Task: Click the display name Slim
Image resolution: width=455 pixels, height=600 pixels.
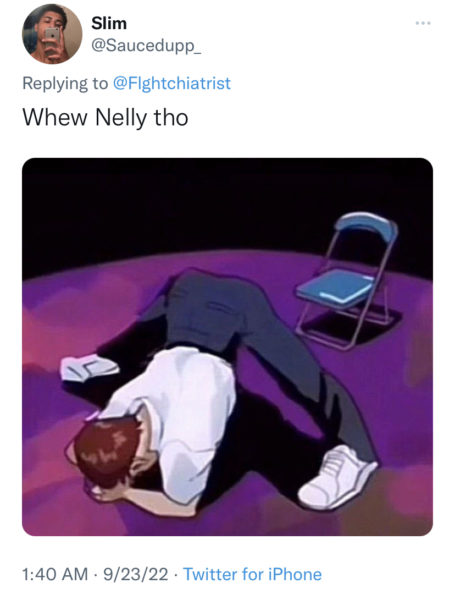Action: coord(109,23)
